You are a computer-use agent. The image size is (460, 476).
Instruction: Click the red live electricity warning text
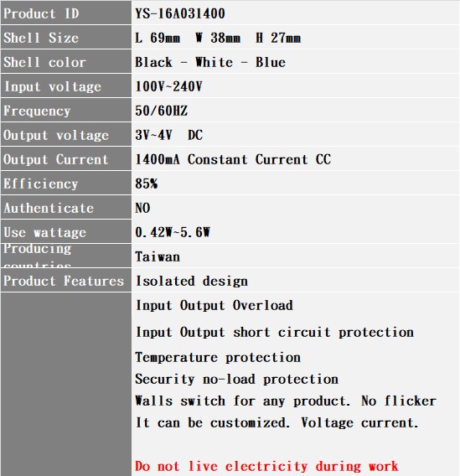266,466
